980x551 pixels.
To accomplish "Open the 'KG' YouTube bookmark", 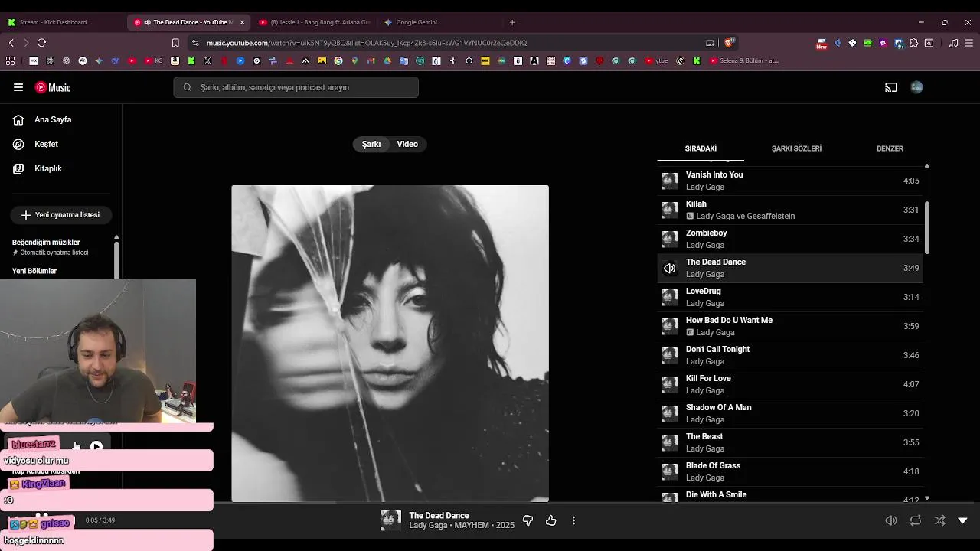I will click(x=153, y=60).
